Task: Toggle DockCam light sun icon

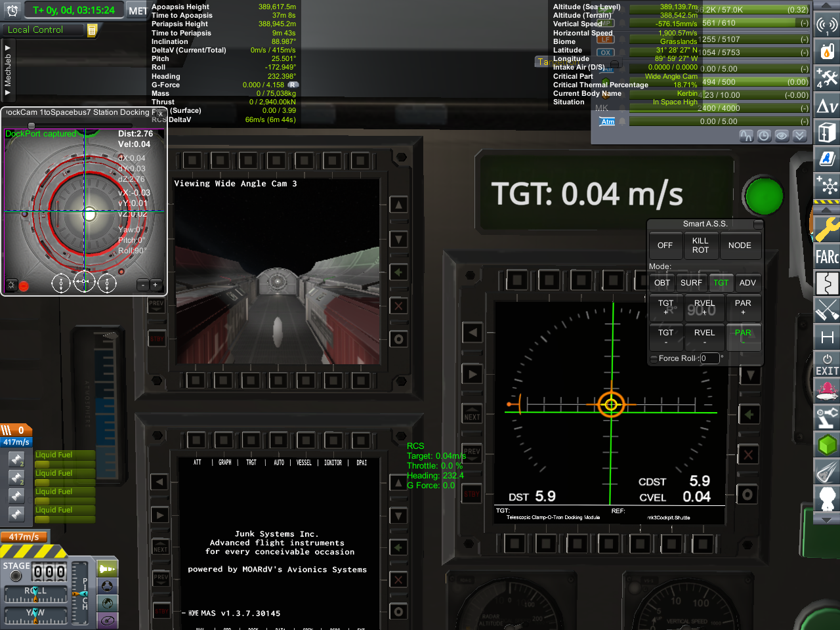Action: [x=11, y=285]
